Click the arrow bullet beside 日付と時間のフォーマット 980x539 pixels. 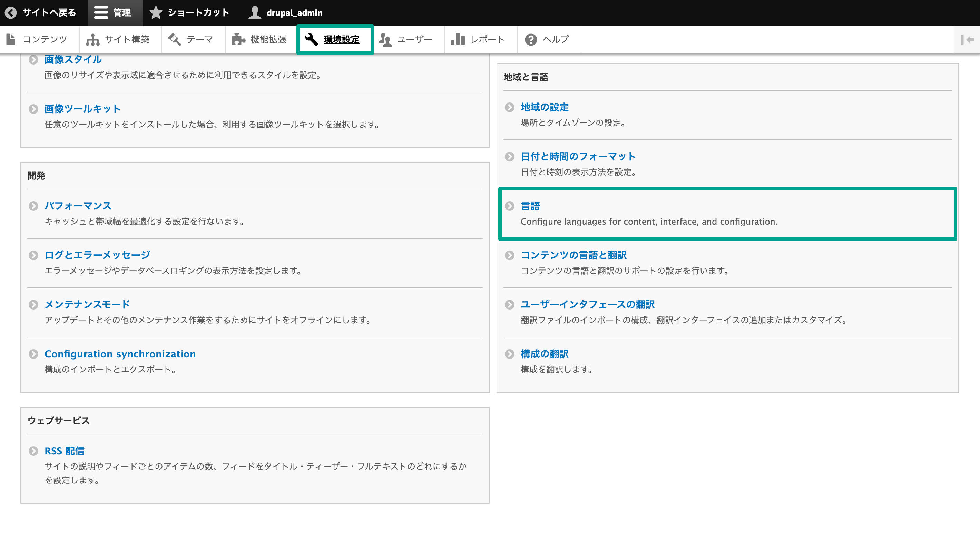[509, 157]
